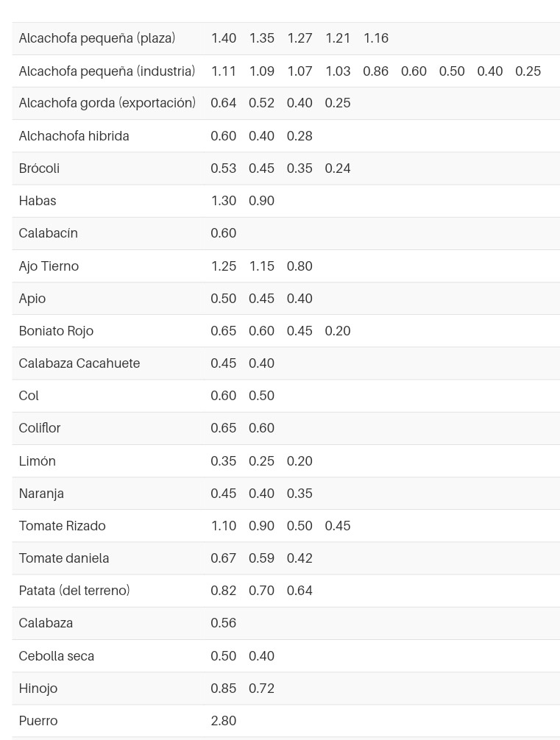Select the Puerro 2.80 price cell
560x740 pixels.
coord(224,721)
